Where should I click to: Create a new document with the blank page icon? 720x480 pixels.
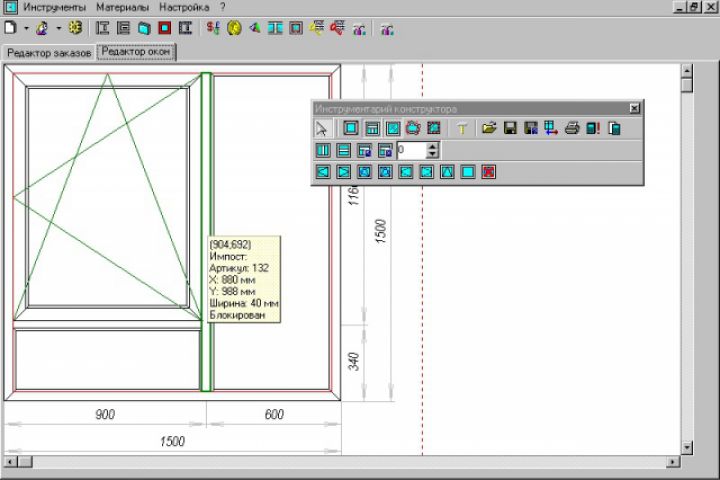10,28
